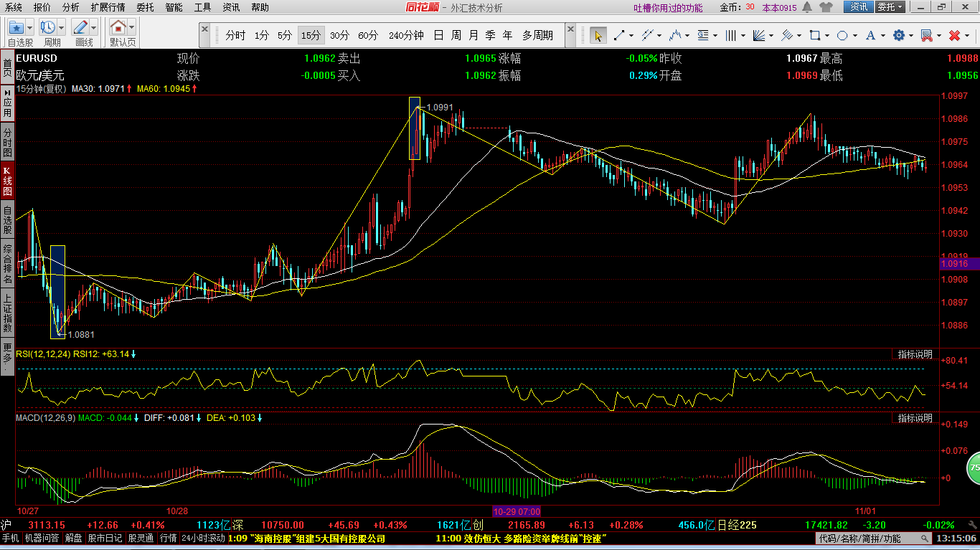980x550 pixels.
Task: Expand the rectangle tool dropdown arrow
Action: [x=827, y=35]
